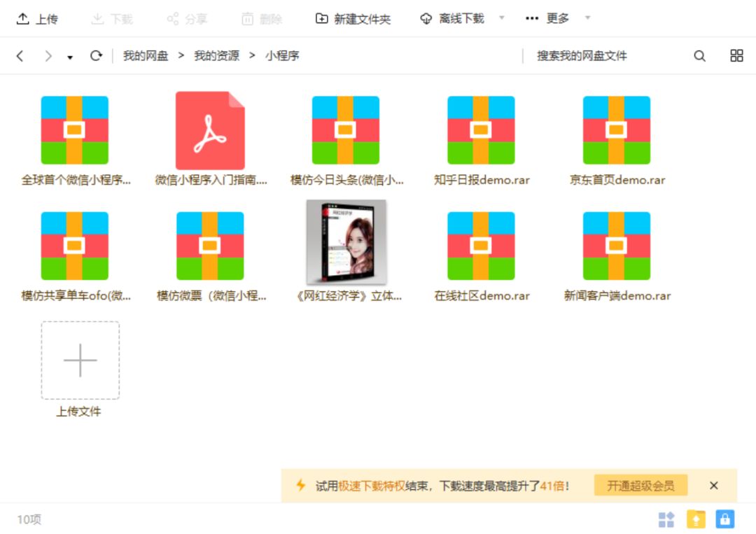This screenshot has width=756, height=534.
Task: Switch view with the grid layout icon
Action: pyautogui.click(x=736, y=55)
